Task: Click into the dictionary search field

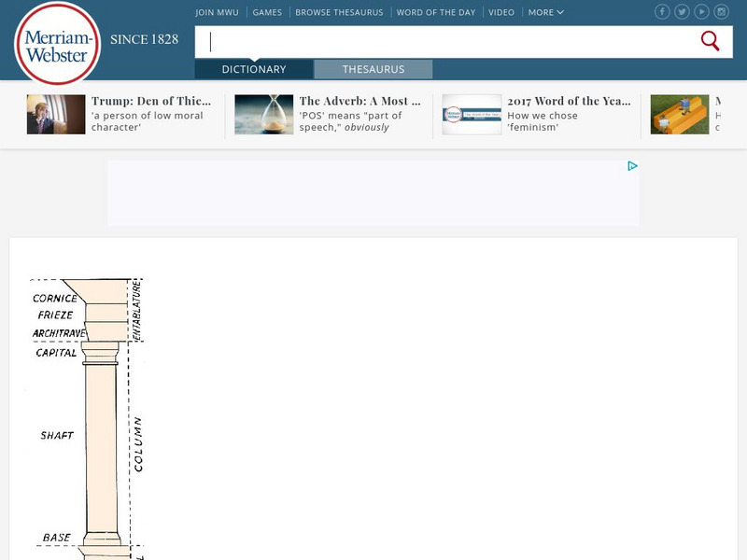Action: pos(448,41)
